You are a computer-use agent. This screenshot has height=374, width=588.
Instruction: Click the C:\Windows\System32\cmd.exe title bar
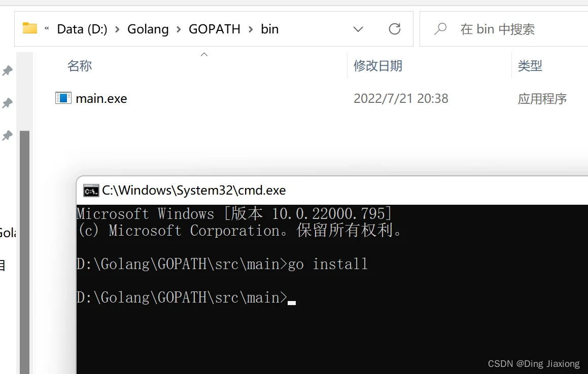pos(194,191)
